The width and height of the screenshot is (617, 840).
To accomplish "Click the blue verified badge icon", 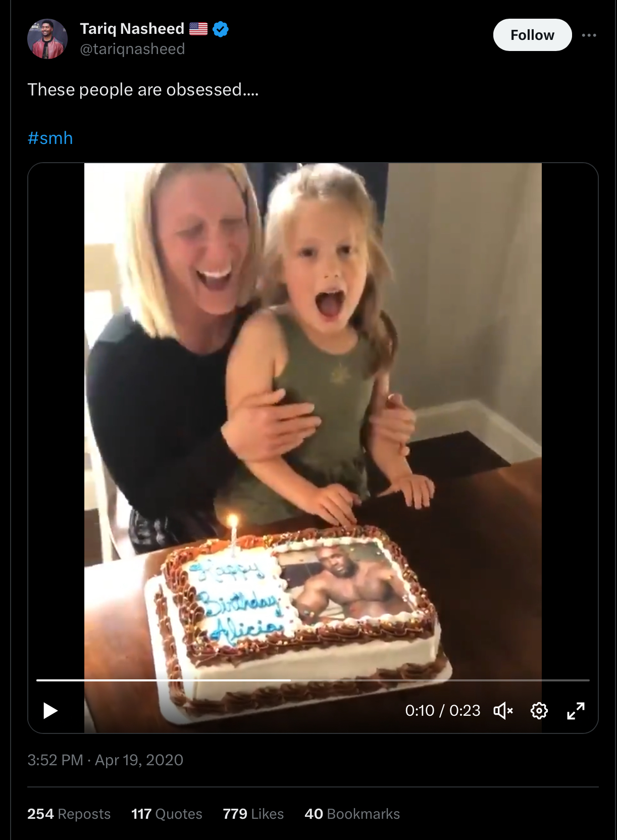I will click(220, 29).
